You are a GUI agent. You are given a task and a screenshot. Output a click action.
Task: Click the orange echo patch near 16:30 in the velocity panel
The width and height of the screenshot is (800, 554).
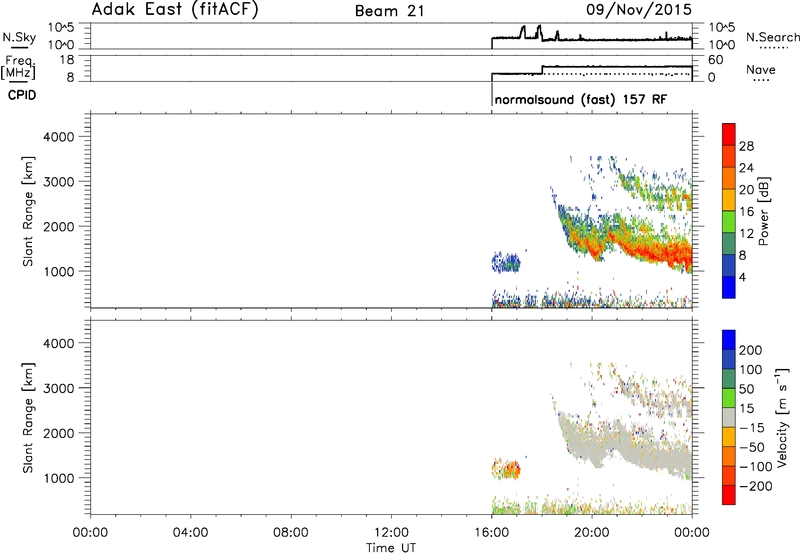[x=506, y=468]
